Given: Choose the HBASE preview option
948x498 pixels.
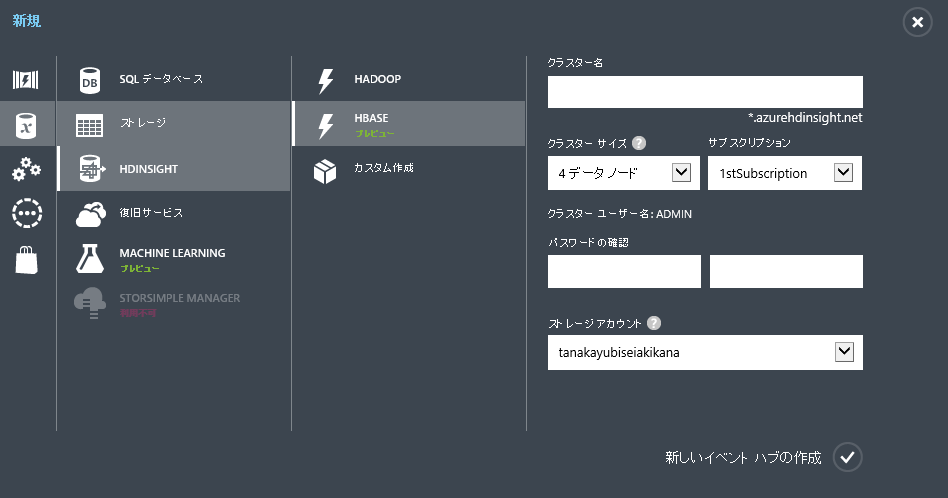Looking at the screenshot, I should point(408,124).
